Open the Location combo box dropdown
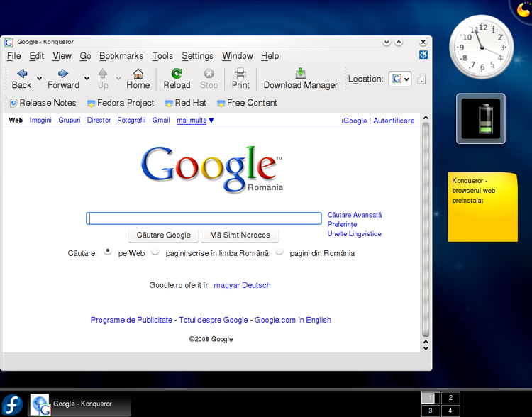The image size is (532, 417). [x=406, y=79]
